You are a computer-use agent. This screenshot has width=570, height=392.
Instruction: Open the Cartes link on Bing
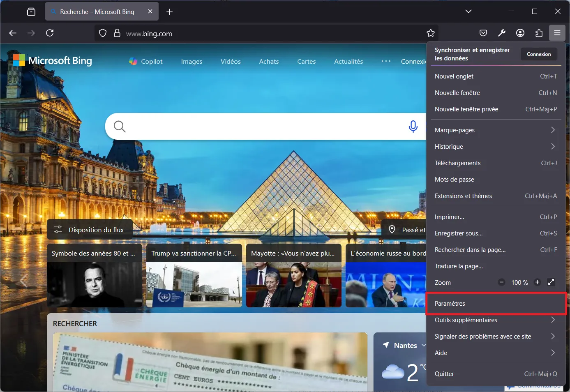coord(307,61)
